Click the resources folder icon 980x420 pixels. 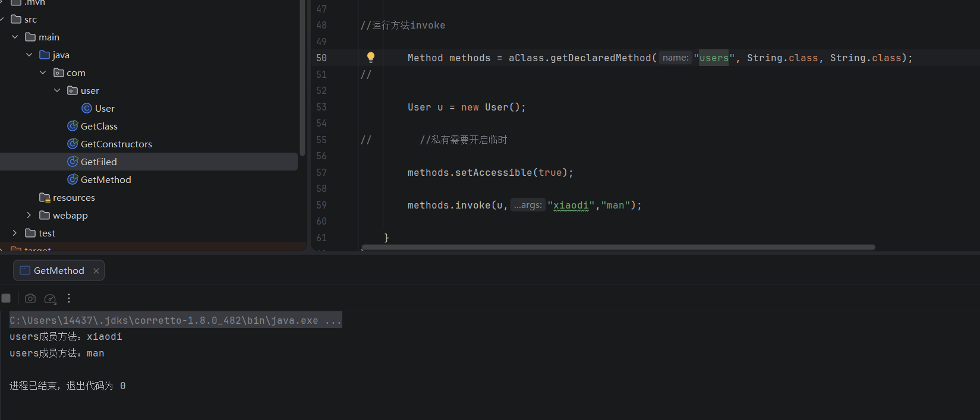[x=45, y=197]
